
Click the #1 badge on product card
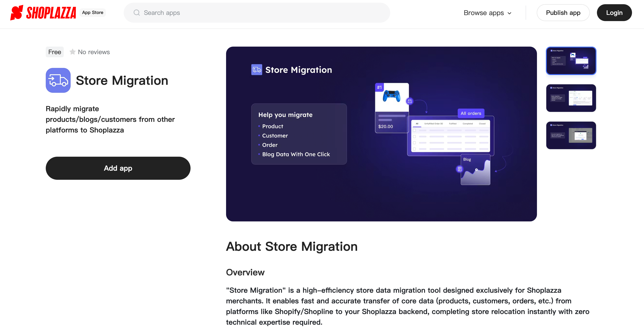pyautogui.click(x=379, y=87)
